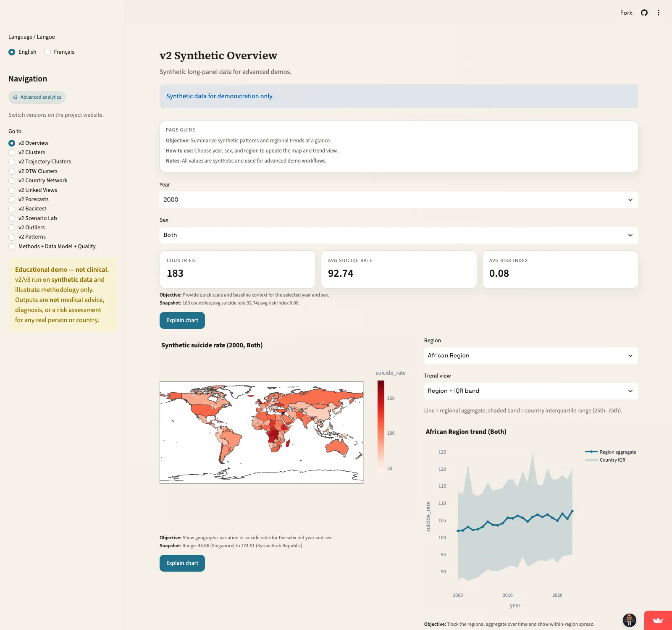This screenshot has width=672, height=630.
Task: Click the 'Navigation' sidebar heading
Action: pyautogui.click(x=28, y=79)
